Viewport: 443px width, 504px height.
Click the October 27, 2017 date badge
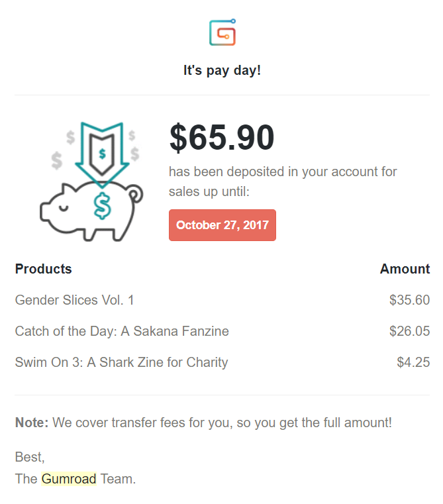point(222,225)
